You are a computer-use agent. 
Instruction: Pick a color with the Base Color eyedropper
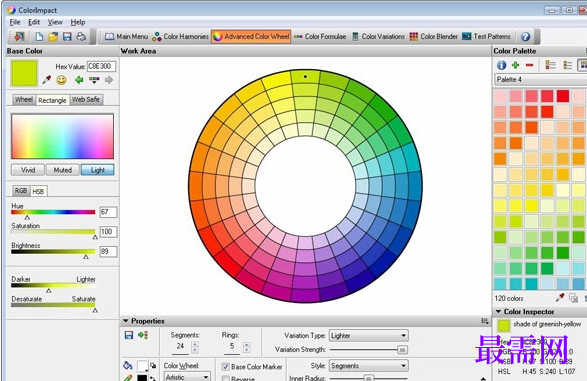point(47,79)
